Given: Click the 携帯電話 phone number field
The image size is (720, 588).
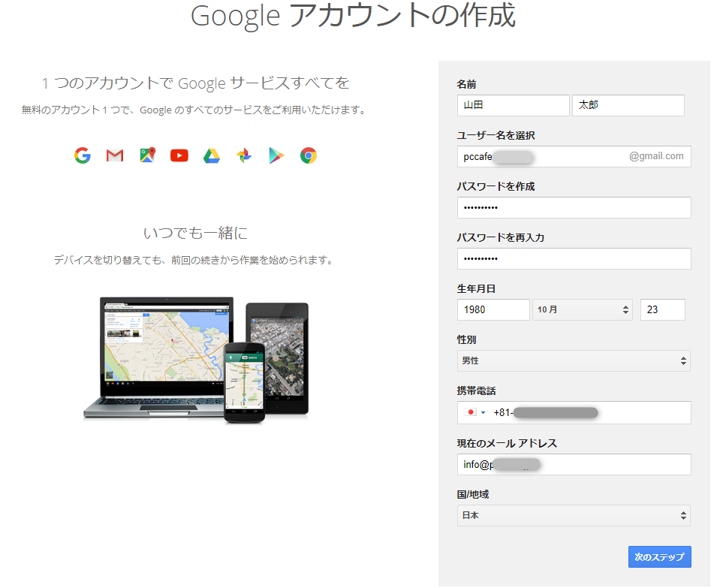Looking at the screenshot, I should [574, 412].
